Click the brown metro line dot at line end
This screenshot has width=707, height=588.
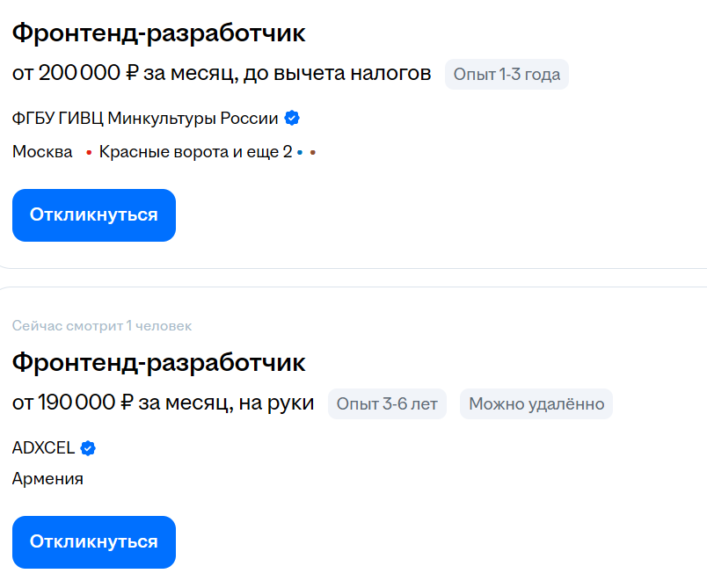pyautogui.click(x=313, y=151)
